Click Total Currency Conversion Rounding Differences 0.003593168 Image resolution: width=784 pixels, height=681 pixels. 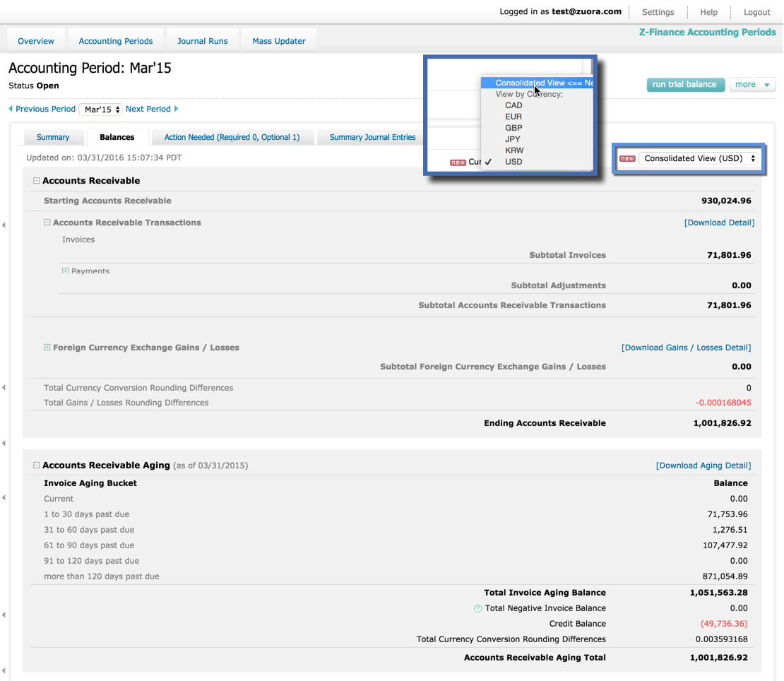(x=722, y=639)
